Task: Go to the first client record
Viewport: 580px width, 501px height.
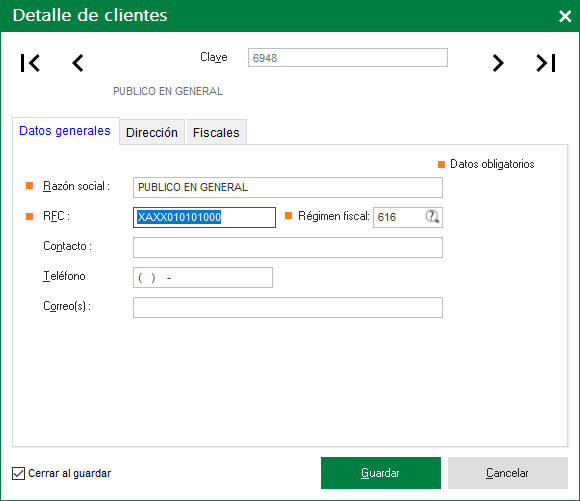Action: pos(30,63)
